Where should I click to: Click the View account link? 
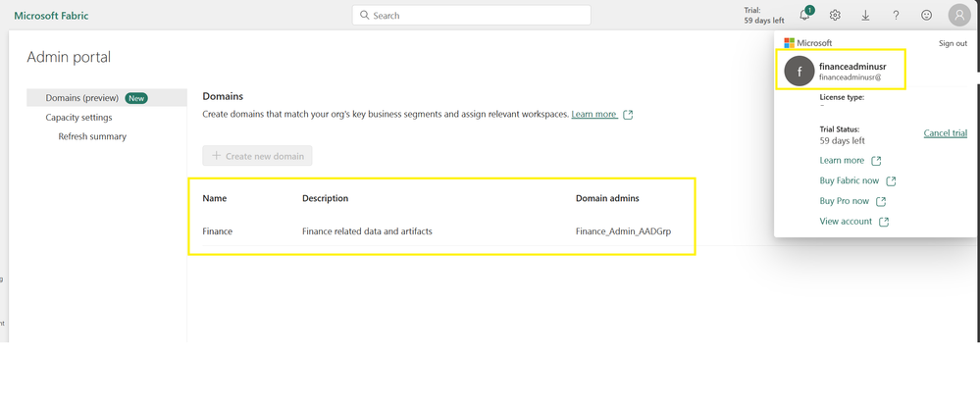pos(846,222)
